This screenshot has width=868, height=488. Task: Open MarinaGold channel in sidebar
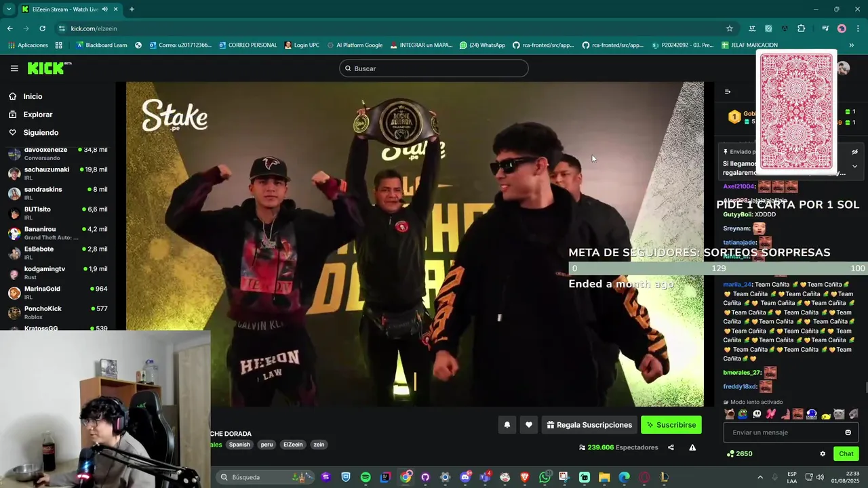pos(58,292)
